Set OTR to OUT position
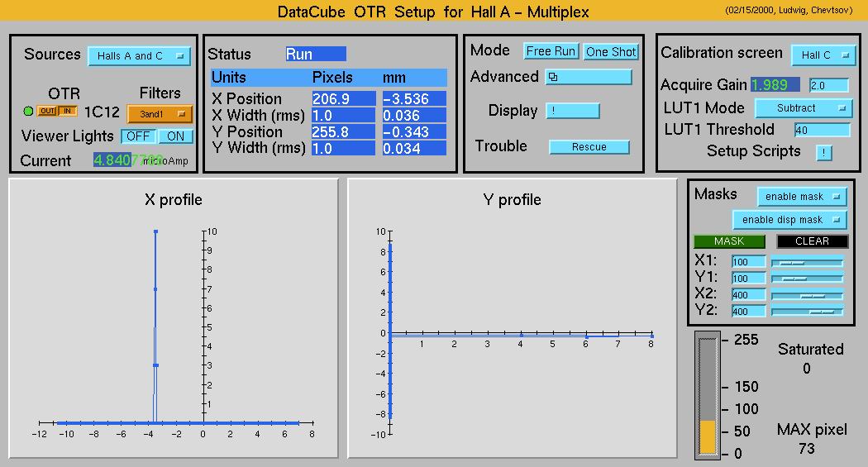Image resolution: width=868 pixels, height=467 pixels. (x=46, y=112)
